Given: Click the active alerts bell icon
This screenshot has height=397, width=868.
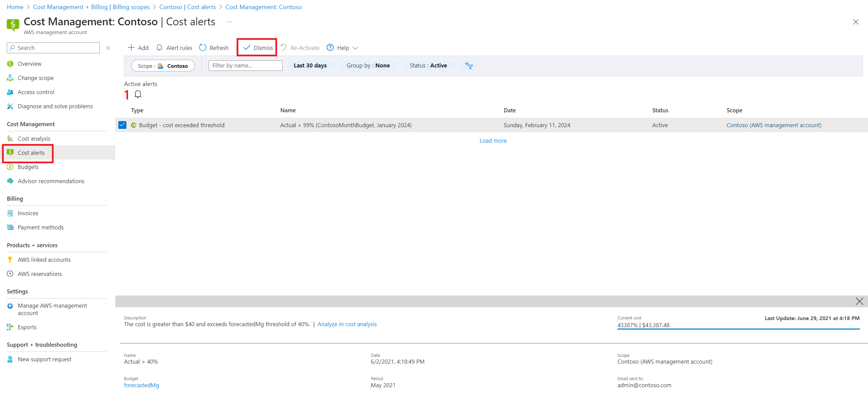Looking at the screenshot, I should tap(138, 94).
